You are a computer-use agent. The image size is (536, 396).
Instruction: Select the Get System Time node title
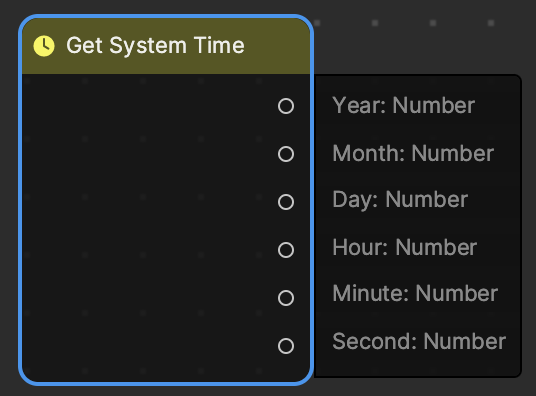(x=156, y=46)
